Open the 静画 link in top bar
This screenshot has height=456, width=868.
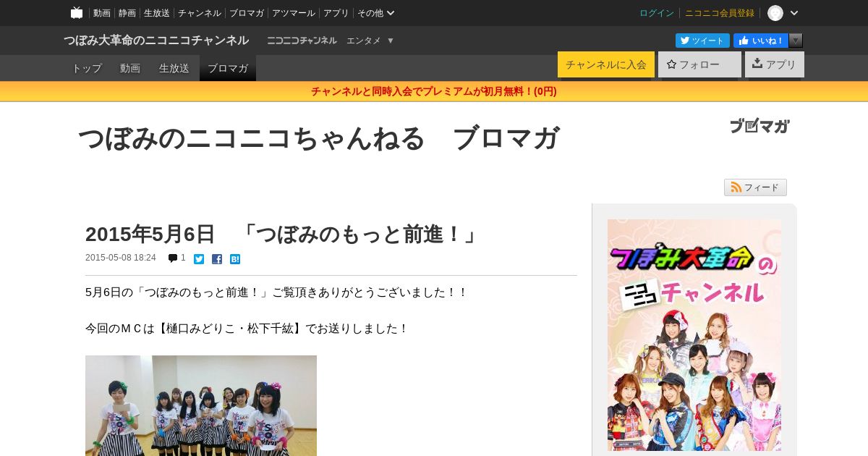[127, 13]
